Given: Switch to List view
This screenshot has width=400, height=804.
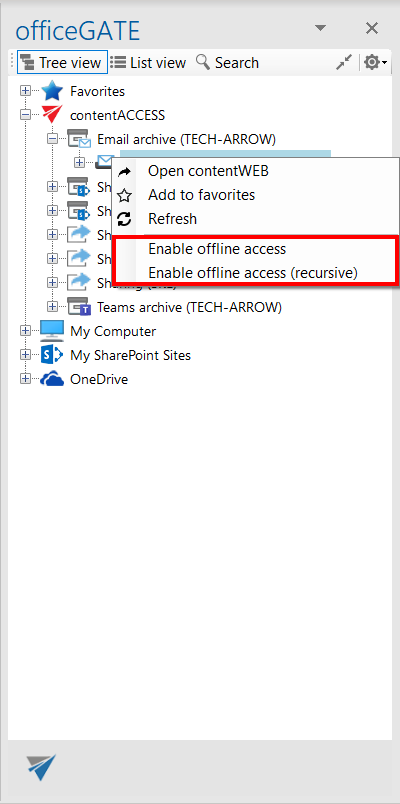Looking at the screenshot, I should coord(148,63).
